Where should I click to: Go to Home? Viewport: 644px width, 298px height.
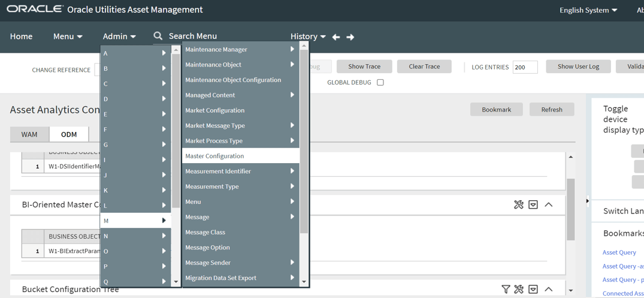[21, 36]
